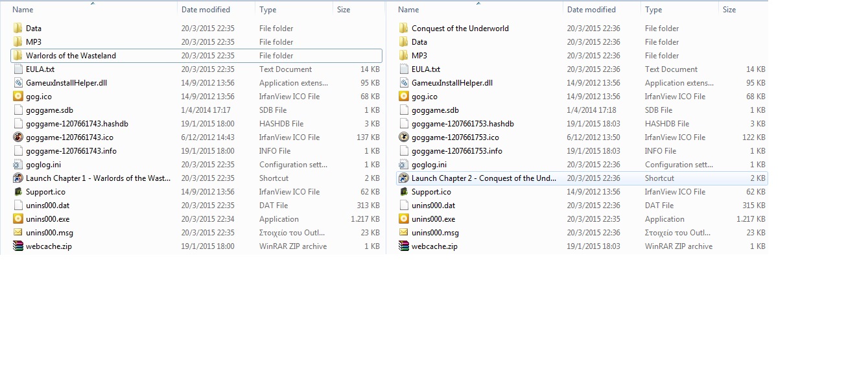Viewport: 868px width, 367px height.
Task: Click the MP3 folder icon in left pane
Action: [18, 42]
